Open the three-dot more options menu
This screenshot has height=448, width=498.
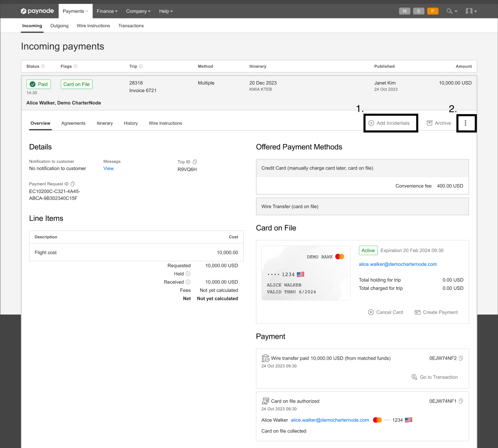tap(466, 123)
